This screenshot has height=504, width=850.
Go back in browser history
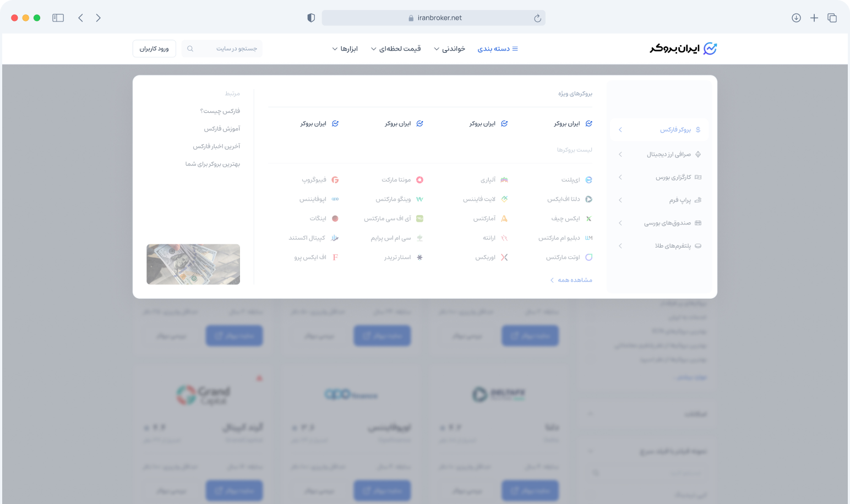(81, 18)
